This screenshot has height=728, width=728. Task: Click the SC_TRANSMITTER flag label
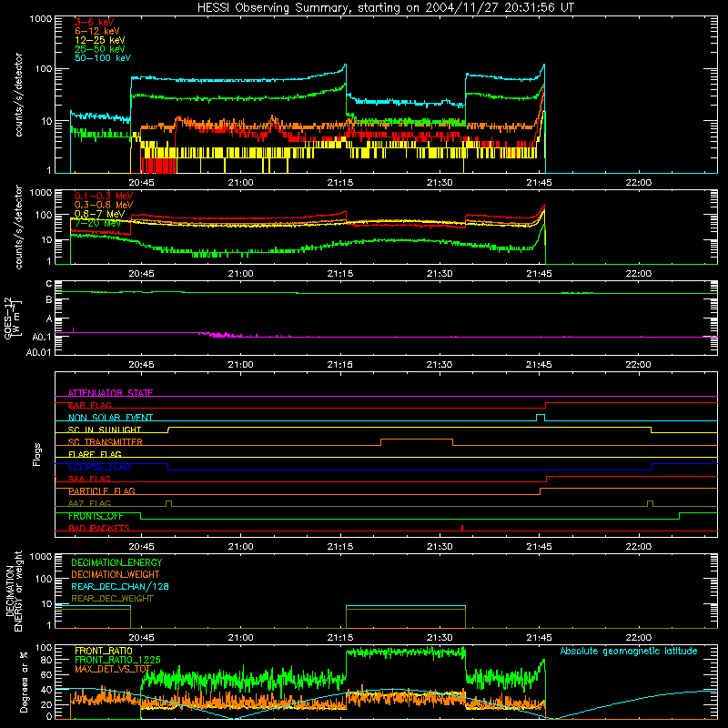[x=105, y=442]
